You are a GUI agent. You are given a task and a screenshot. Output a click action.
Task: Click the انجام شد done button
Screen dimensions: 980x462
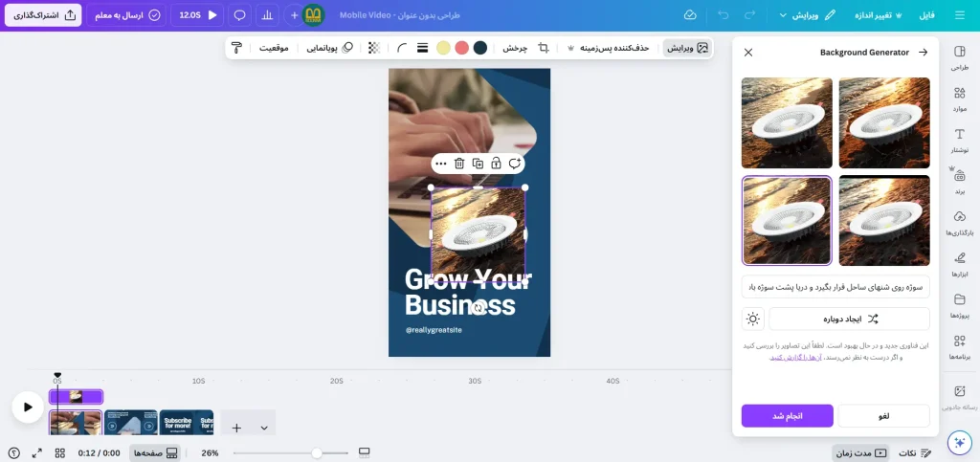tap(787, 416)
